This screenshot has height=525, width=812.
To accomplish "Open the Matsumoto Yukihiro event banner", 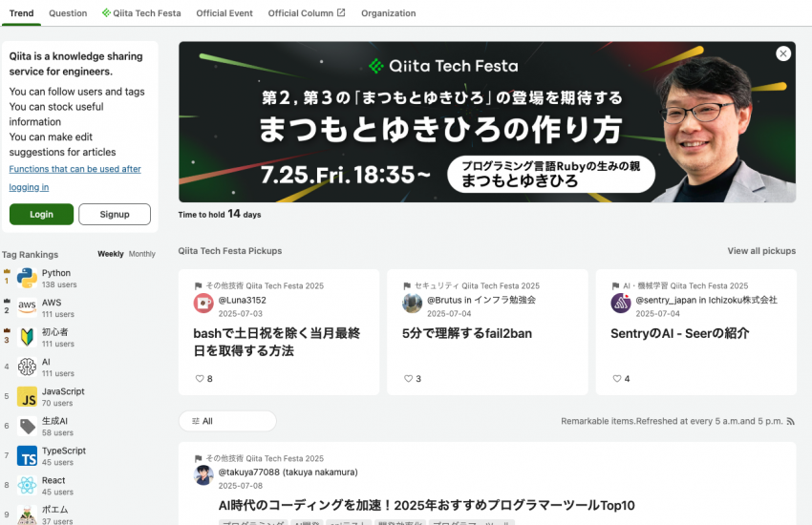I will (487, 122).
